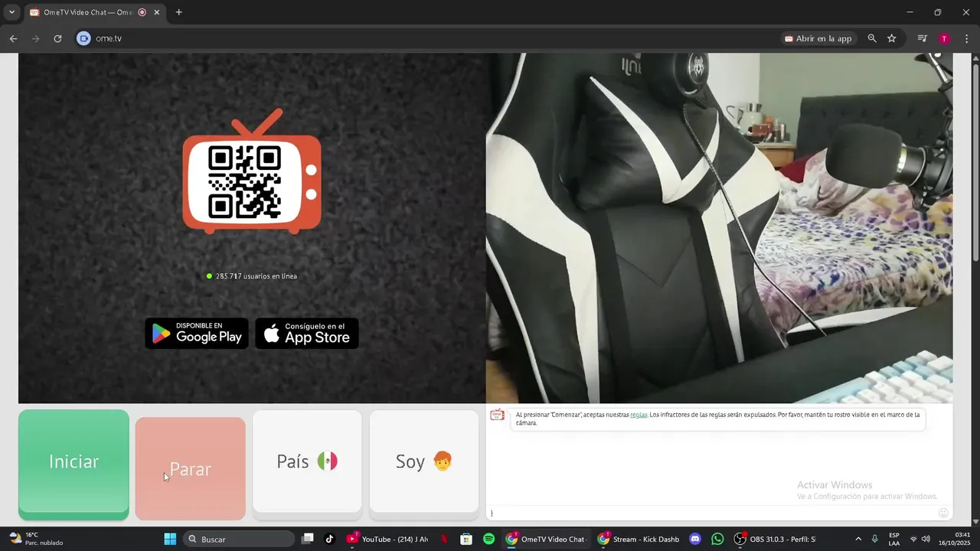Screen dimensions: 980x551
Task: Click the green Iniciar button
Action: pos(73,461)
